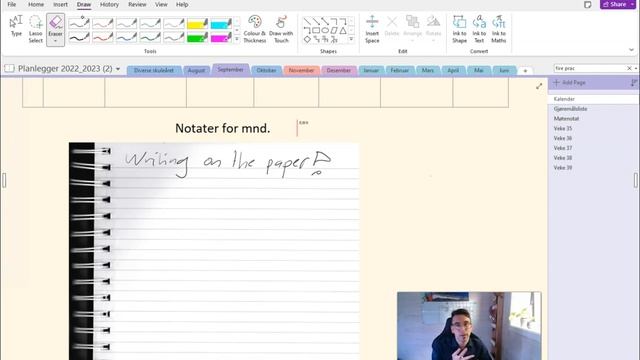The width and height of the screenshot is (640, 360).
Task: Expand the pens gallery more arrow
Action: (x=237, y=39)
